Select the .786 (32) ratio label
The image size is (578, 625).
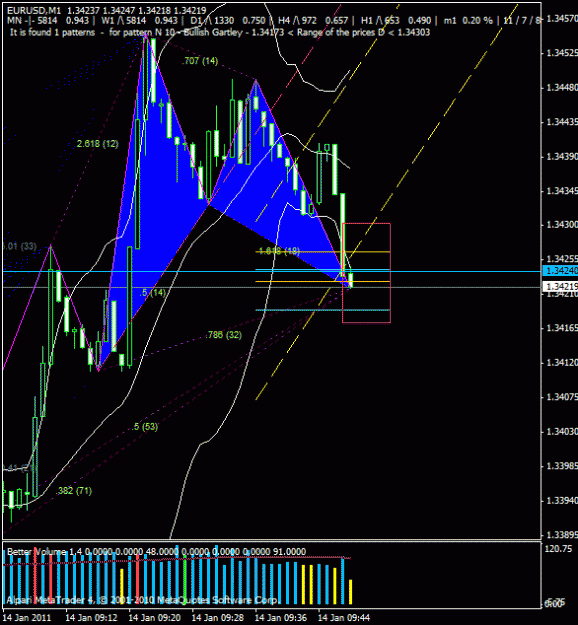click(224, 335)
